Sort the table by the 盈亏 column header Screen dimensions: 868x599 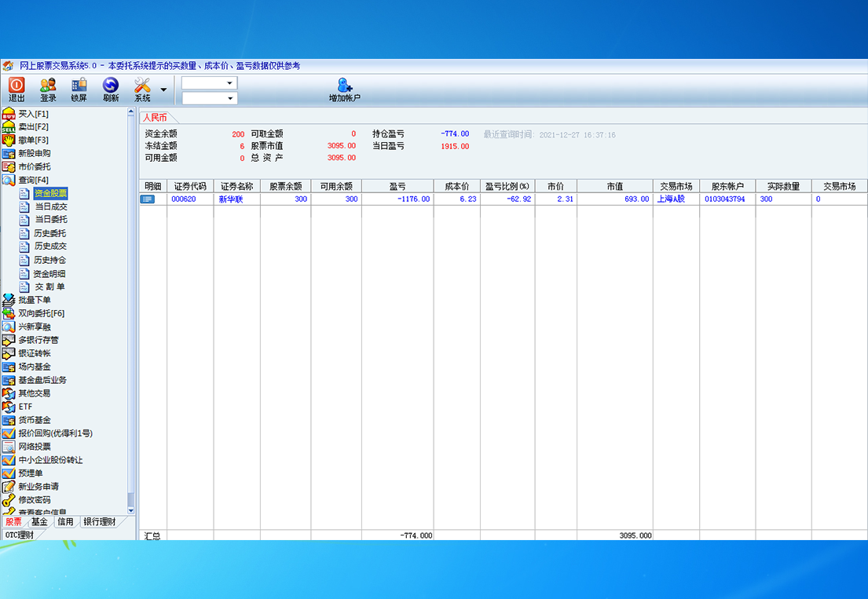[x=397, y=186]
